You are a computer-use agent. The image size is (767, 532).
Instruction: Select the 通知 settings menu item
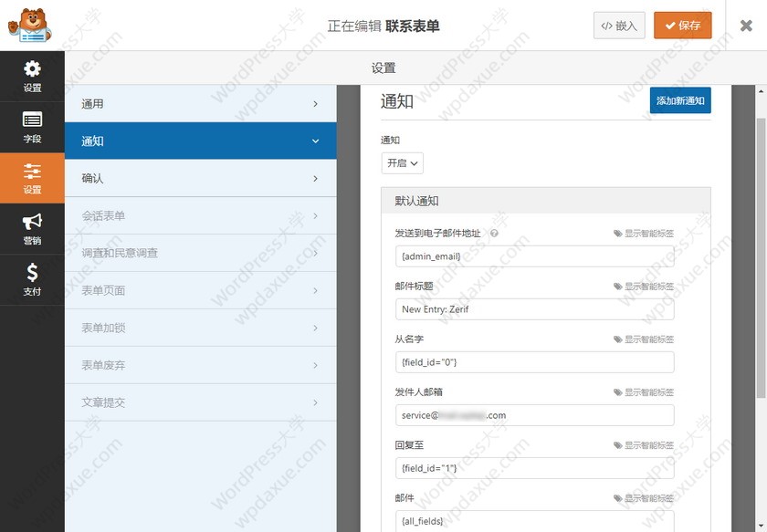[x=200, y=141]
